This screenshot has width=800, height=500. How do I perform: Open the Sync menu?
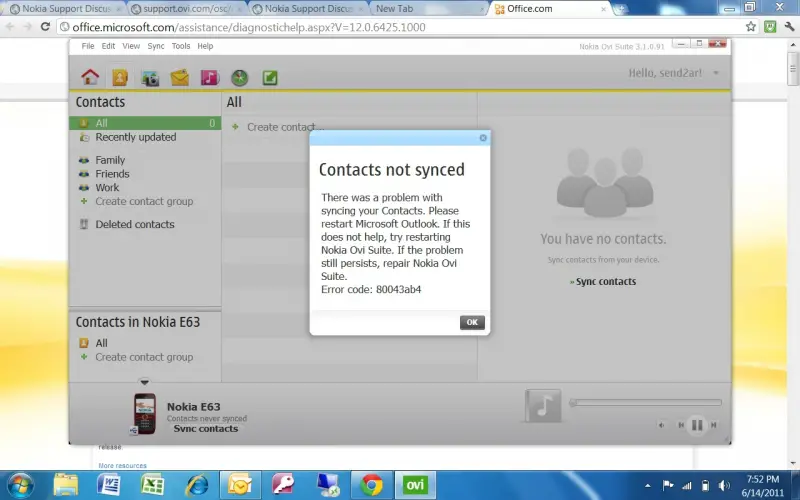coord(156,46)
